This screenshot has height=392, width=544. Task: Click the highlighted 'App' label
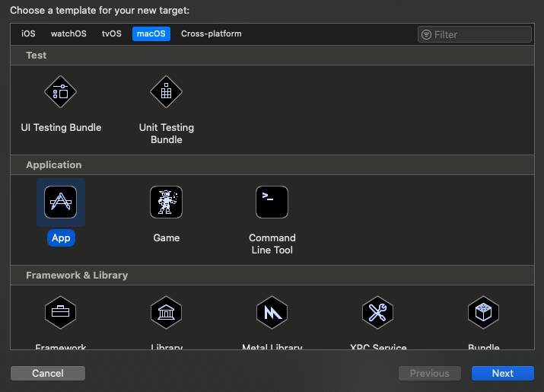coord(61,237)
